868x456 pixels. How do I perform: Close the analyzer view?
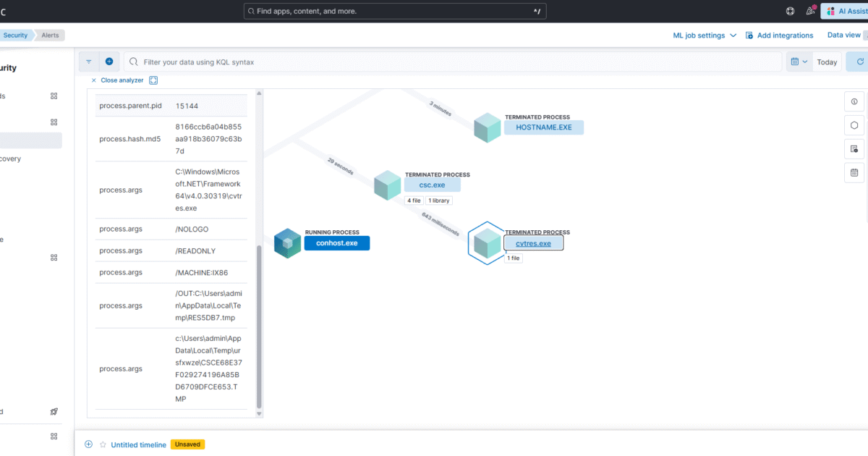coord(117,80)
